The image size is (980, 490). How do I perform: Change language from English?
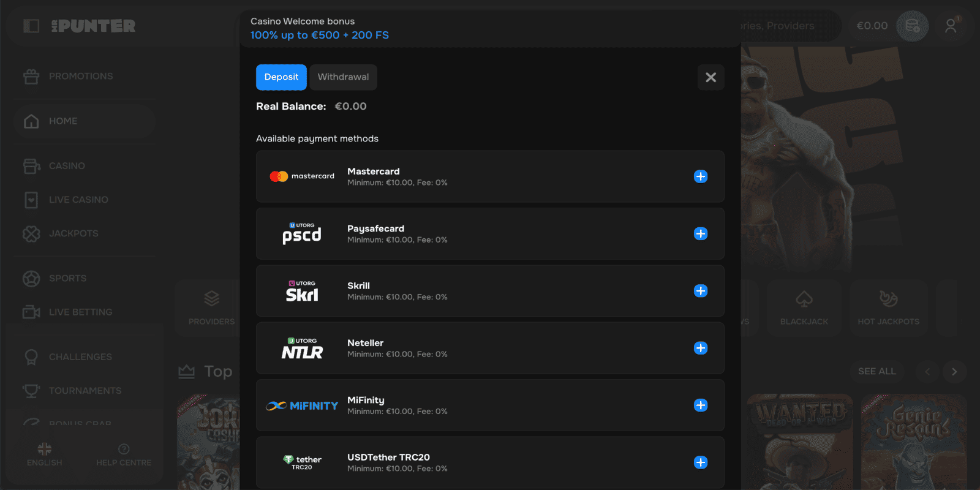(x=44, y=454)
